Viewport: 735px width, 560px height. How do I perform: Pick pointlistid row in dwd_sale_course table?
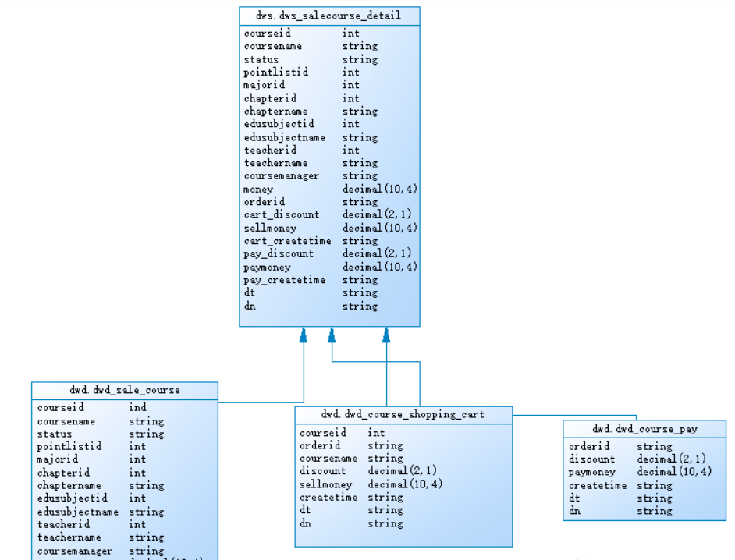[125, 447]
